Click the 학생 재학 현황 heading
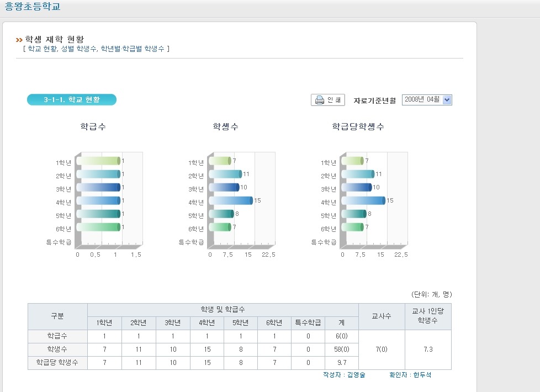The width and height of the screenshot is (540, 392). (55, 39)
